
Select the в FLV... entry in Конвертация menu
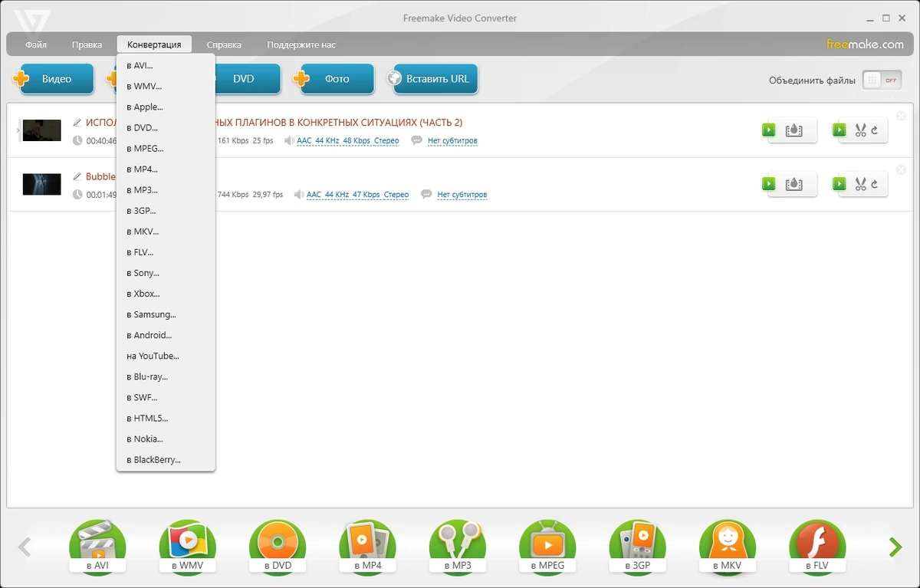click(166, 252)
